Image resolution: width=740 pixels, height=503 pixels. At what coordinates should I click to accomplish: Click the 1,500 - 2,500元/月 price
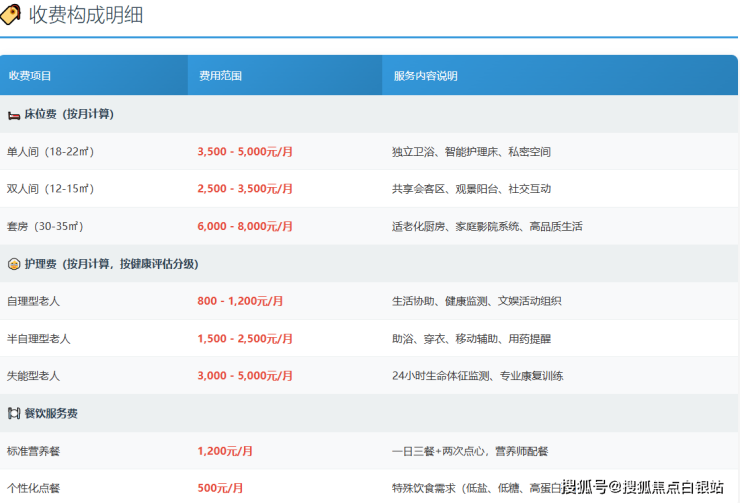[x=245, y=339]
